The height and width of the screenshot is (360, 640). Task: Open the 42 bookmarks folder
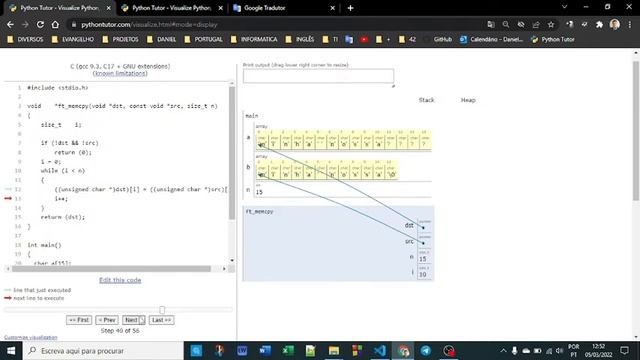pyautogui.click(x=407, y=39)
